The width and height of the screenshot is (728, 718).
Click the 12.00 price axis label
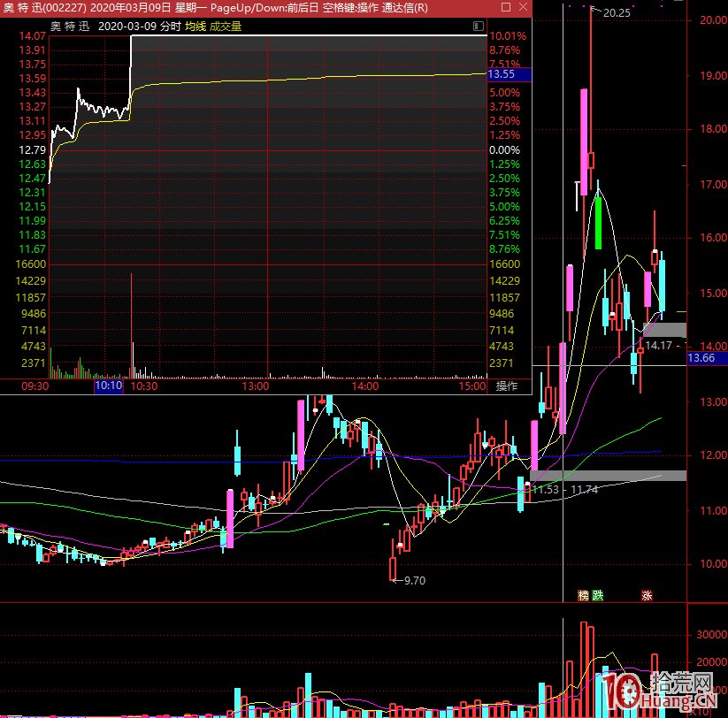point(713,455)
